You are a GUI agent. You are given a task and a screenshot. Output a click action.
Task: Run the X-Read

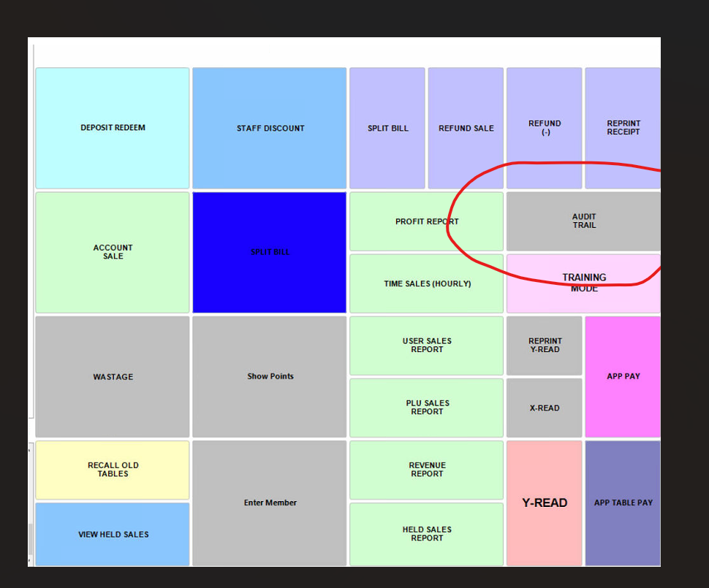[x=545, y=408]
